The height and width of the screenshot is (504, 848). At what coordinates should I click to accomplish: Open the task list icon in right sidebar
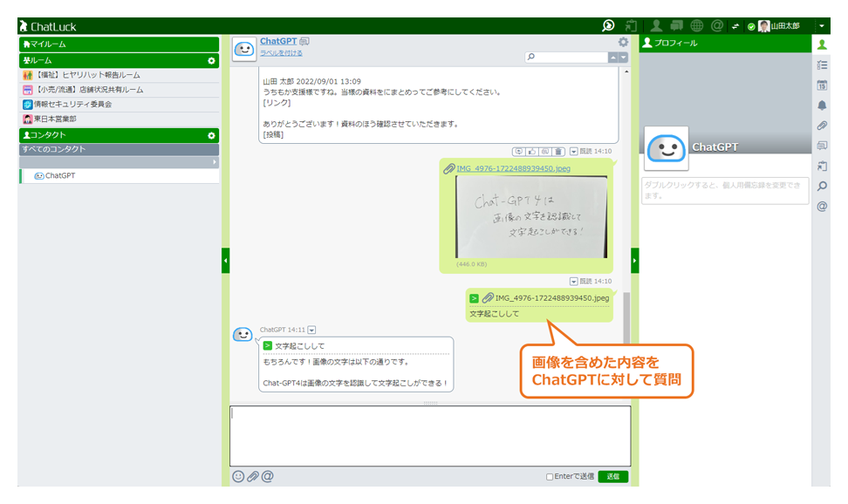pos(822,65)
